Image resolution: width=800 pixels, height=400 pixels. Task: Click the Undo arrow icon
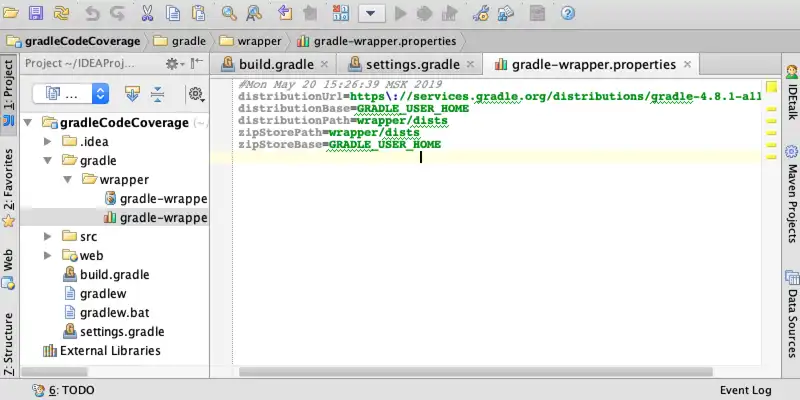pos(92,13)
